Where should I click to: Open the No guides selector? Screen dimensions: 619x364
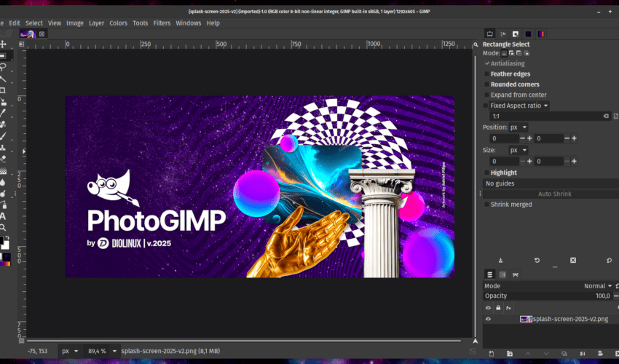[x=551, y=183]
